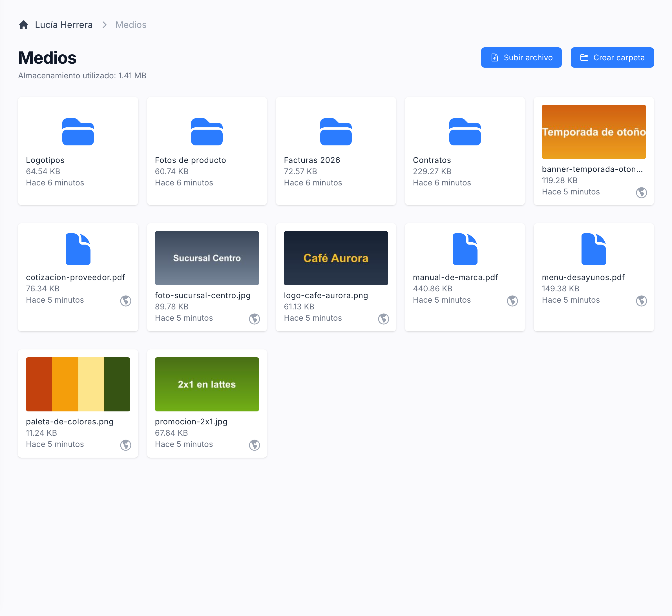Select the Contratos folder name
This screenshot has height=616, width=672.
pyautogui.click(x=432, y=160)
